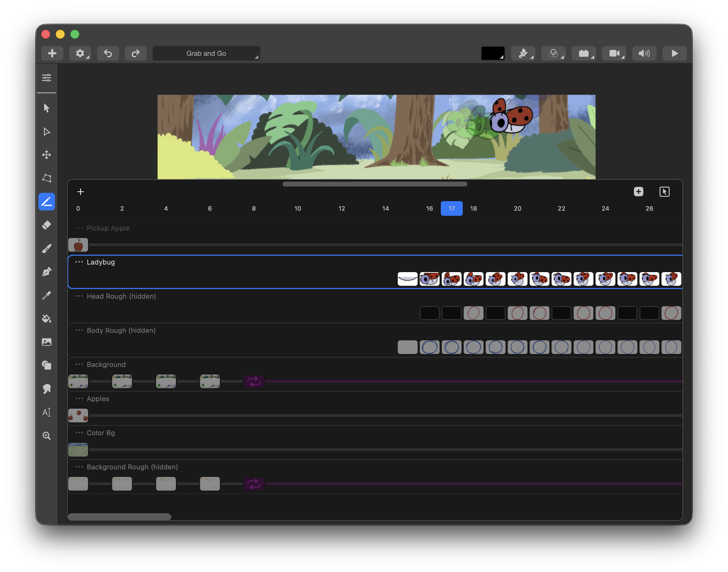The width and height of the screenshot is (728, 572).
Task: Open Ladybug layer options menu
Action: click(x=79, y=262)
